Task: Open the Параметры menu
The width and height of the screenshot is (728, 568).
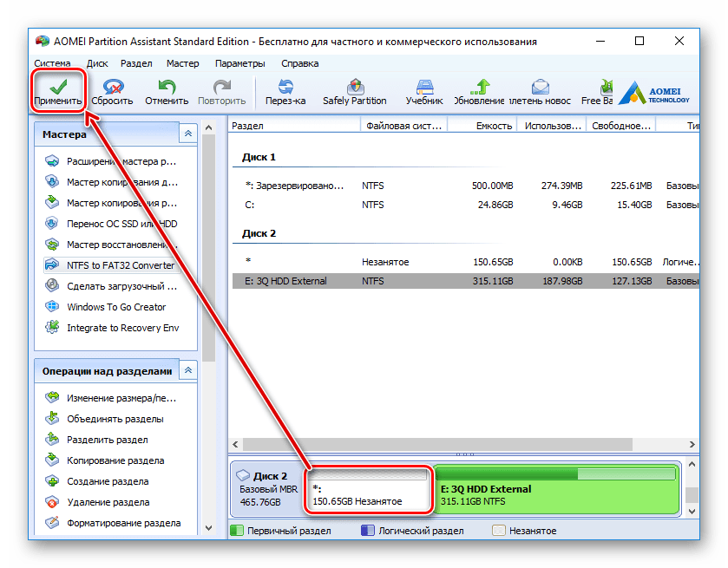Action: [x=240, y=63]
